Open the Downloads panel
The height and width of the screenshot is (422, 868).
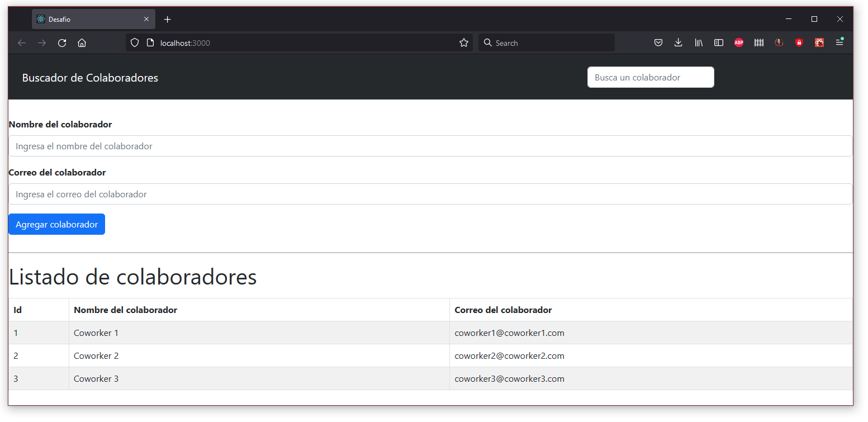tap(678, 42)
